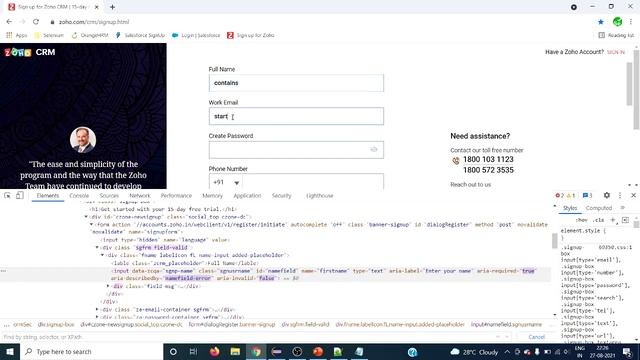This screenshot has height=360, width=640.
Task: Switch to the Security tab
Action: pyautogui.click(x=282, y=196)
